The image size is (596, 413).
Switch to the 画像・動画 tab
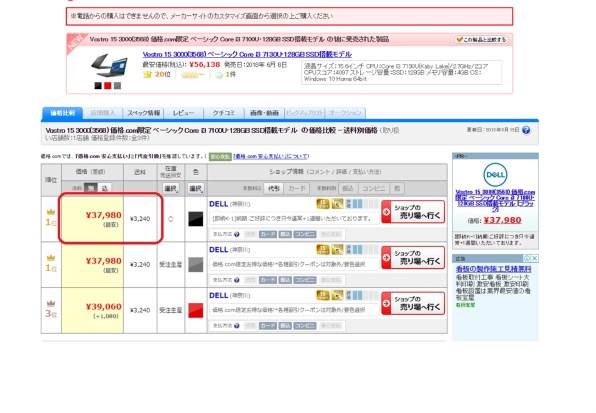(264, 113)
